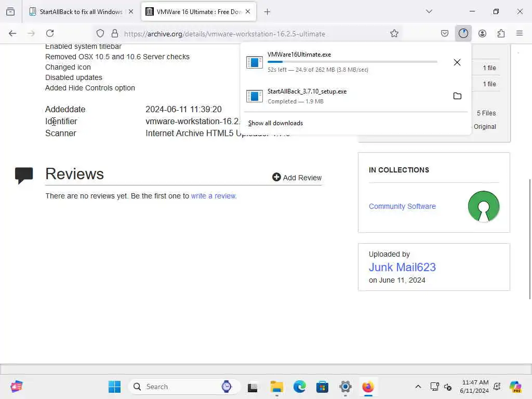The height and width of the screenshot is (399, 532).
Task: Save page to Pocket
Action: pyautogui.click(x=445, y=33)
